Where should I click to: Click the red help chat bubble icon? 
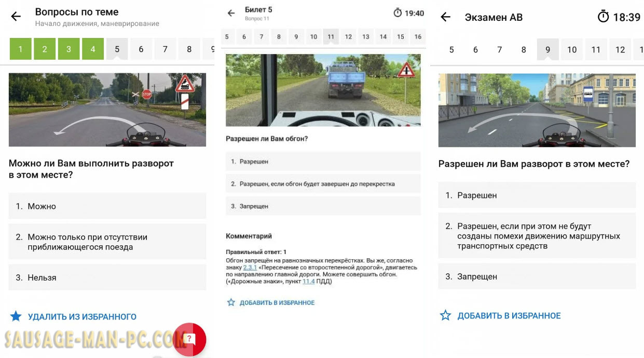click(189, 339)
